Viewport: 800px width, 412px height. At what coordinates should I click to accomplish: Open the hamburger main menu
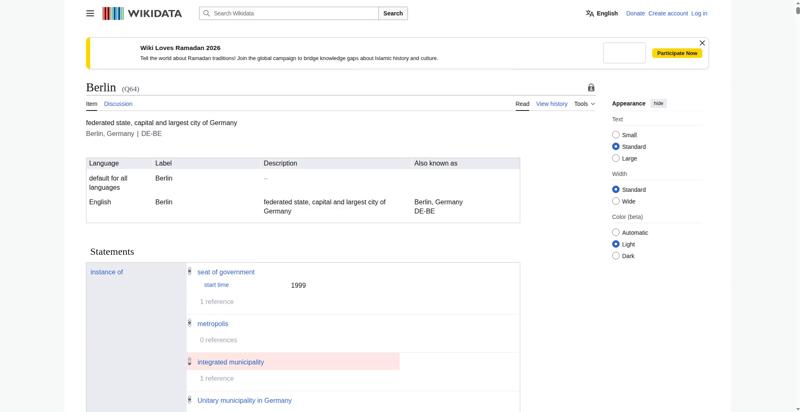click(90, 13)
